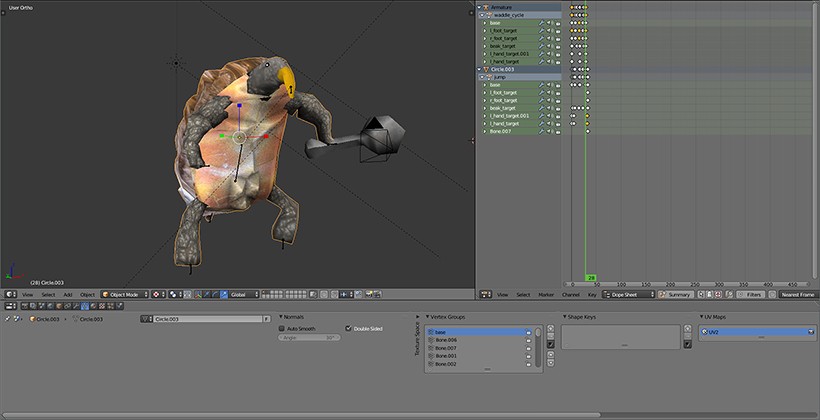The image size is (820, 420).
Task: Click the add vertex group plus icon
Action: [551, 330]
